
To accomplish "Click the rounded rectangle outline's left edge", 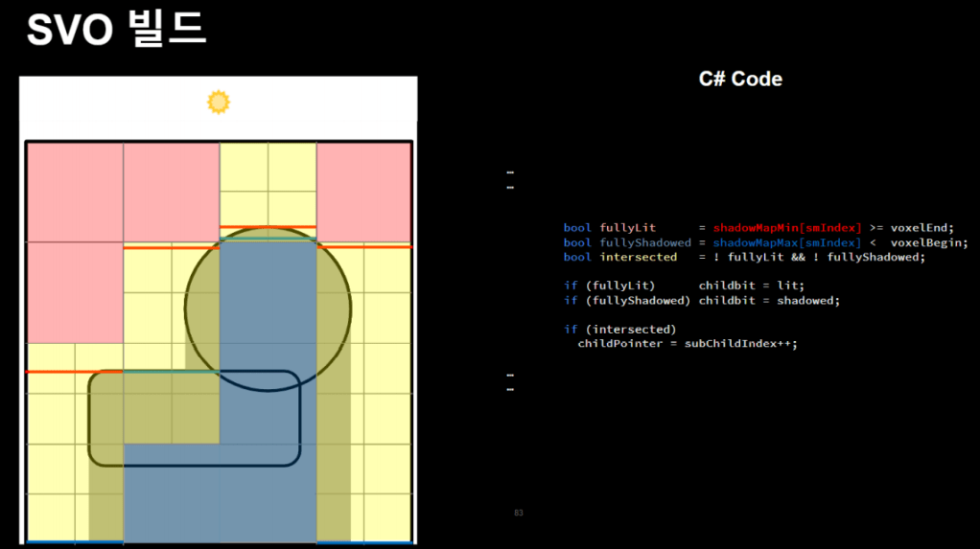I will pyautogui.click(x=89, y=419).
